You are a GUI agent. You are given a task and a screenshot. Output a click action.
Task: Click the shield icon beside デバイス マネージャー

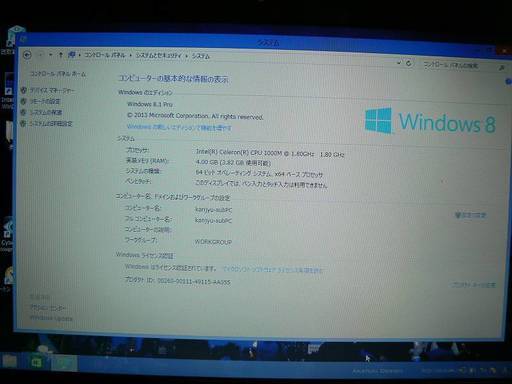coord(24,90)
